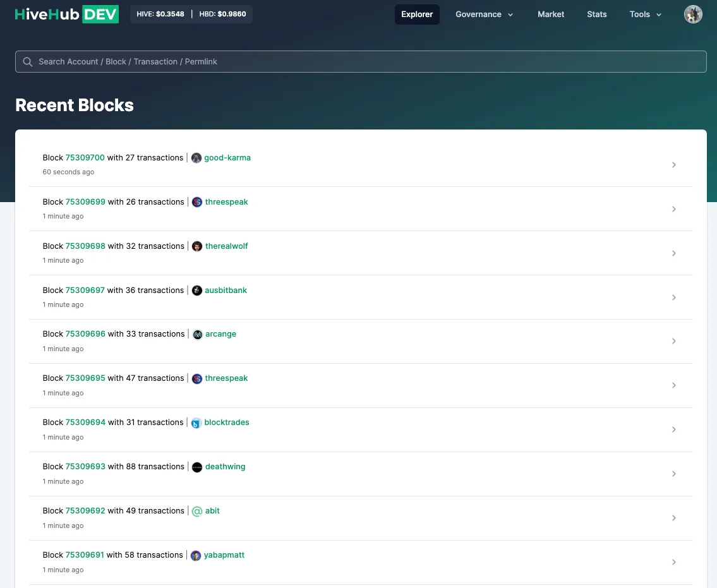Click blocktrades' witness avatar
Screen dimensions: 717x588
196,423
